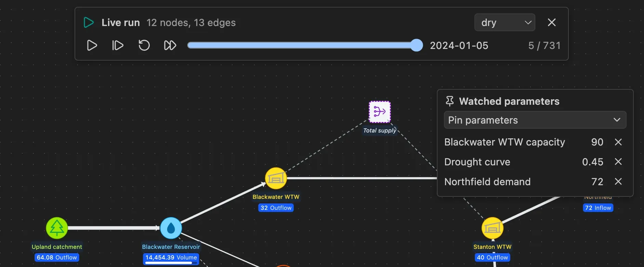This screenshot has height=267, width=644.
Task: Select the Upland catchment tree node
Action: click(57, 228)
